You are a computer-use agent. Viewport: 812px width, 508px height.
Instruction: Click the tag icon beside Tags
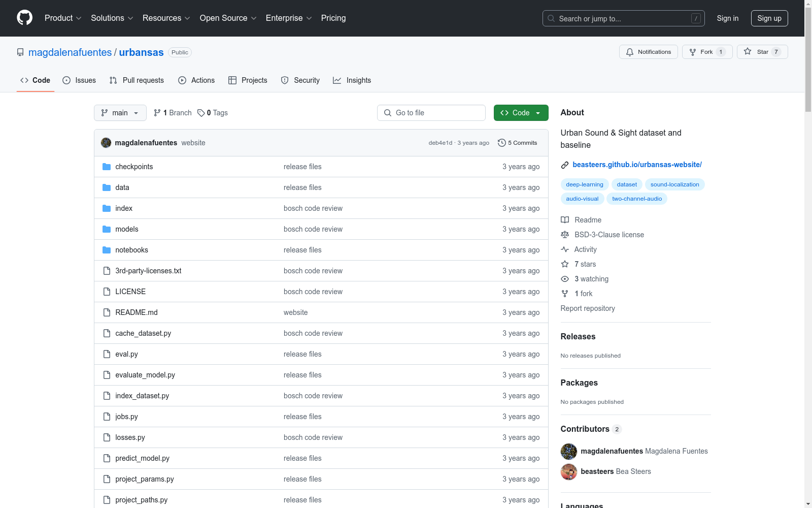pos(201,113)
